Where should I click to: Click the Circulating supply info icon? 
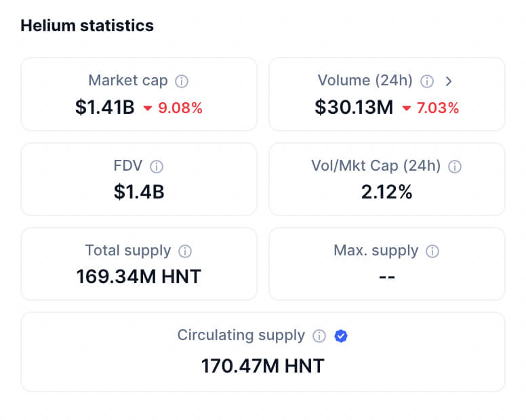(319, 336)
